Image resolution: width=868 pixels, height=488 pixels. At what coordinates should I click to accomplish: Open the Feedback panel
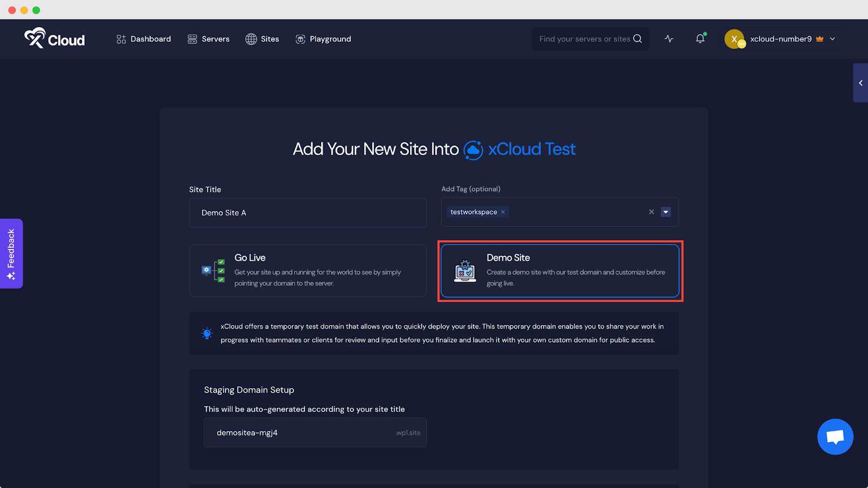point(11,253)
